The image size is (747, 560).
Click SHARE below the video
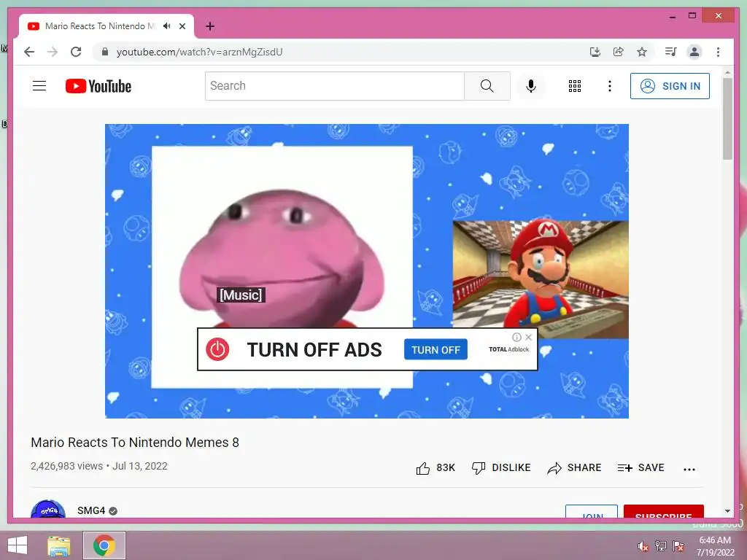(575, 468)
